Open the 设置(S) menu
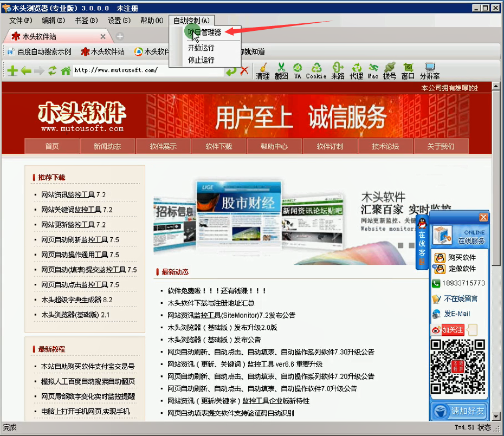Screen dimensions: 504x436 tap(119, 21)
